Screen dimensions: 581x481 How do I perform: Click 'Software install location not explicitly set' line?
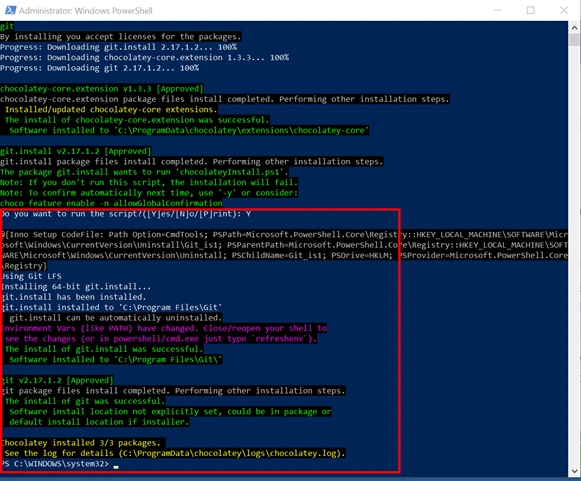click(x=170, y=411)
